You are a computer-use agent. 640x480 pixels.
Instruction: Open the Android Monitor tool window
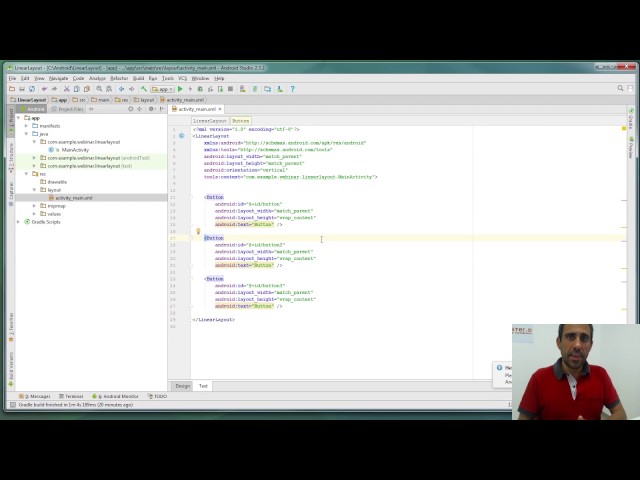point(115,396)
